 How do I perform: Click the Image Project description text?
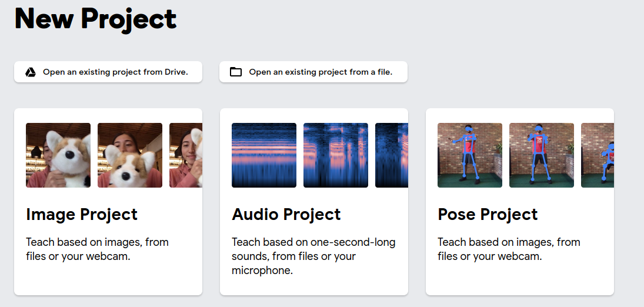pyautogui.click(x=97, y=249)
